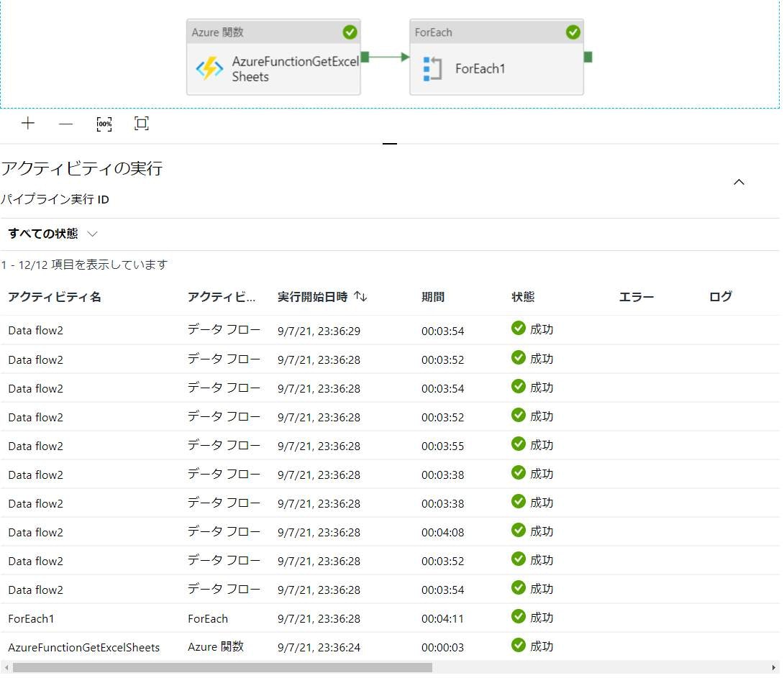Click the Azure 関数 type cell in table
The width and height of the screenshot is (784, 678).
click(216, 646)
